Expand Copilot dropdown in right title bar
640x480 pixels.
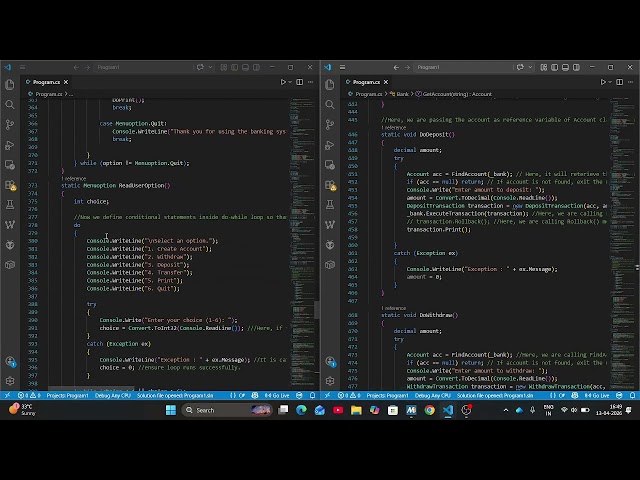[530, 67]
